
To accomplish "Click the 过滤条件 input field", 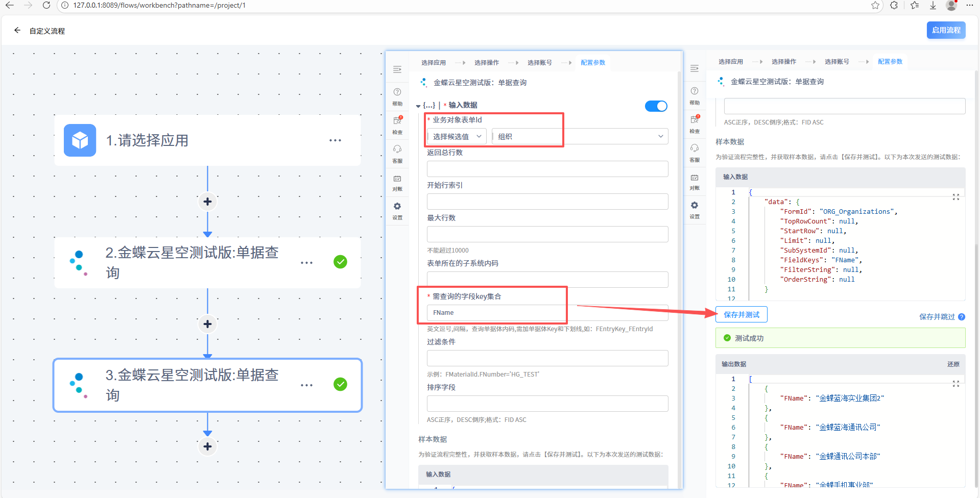I will tap(547, 358).
